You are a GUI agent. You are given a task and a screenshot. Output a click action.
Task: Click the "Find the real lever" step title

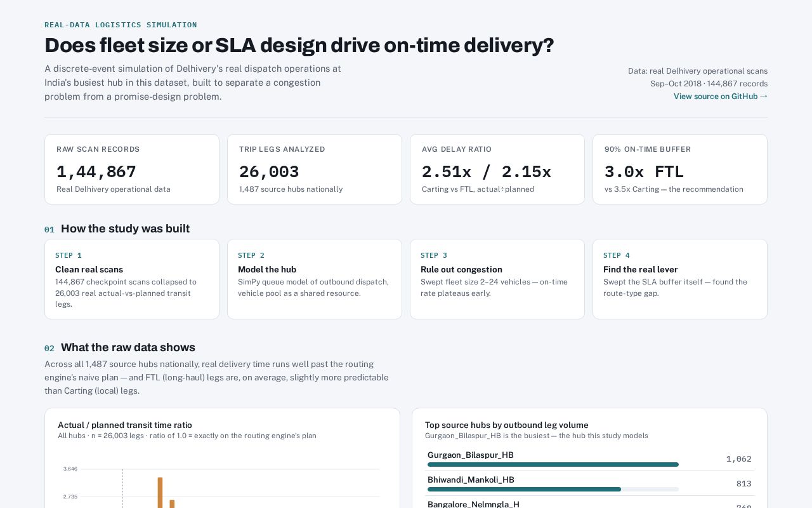tap(641, 269)
